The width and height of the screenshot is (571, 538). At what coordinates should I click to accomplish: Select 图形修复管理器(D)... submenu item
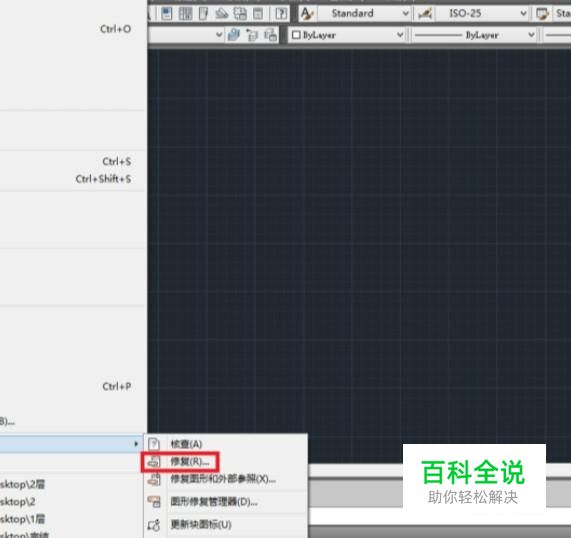tap(226, 502)
